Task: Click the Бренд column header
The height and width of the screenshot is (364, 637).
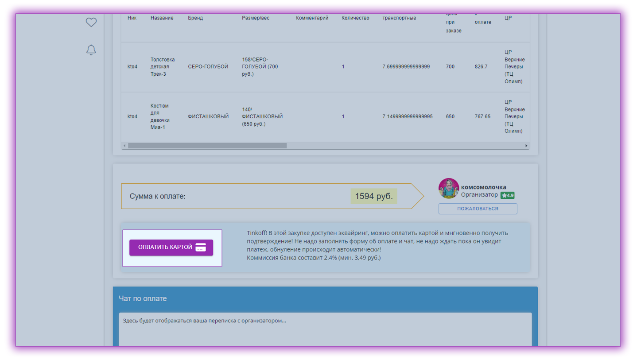Action: pyautogui.click(x=195, y=18)
